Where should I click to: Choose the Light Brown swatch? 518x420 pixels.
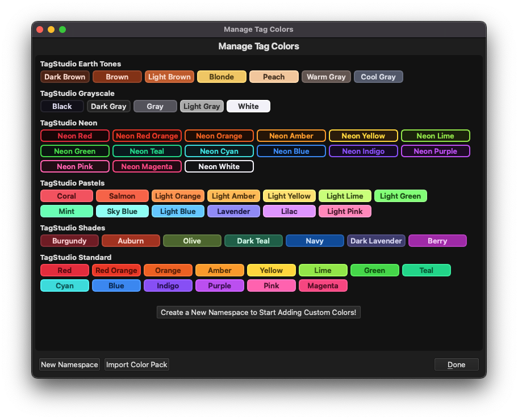(169, 77)
